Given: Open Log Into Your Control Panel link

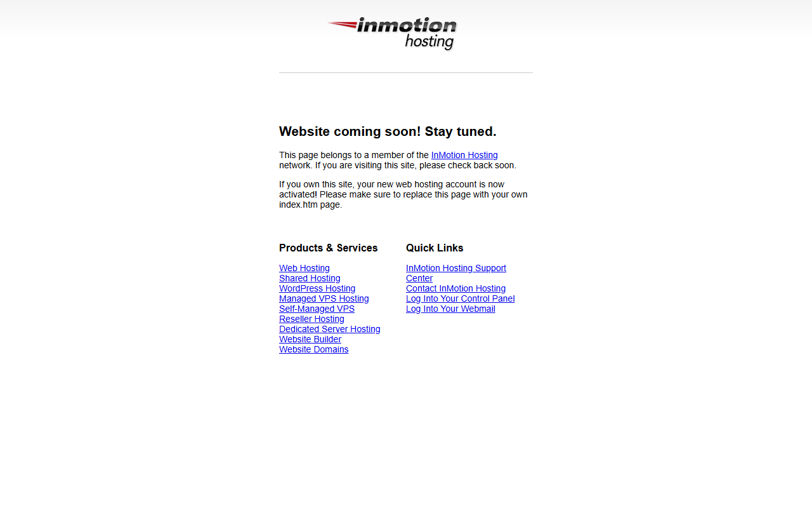Looking at the screenshot, I should 460,298.
